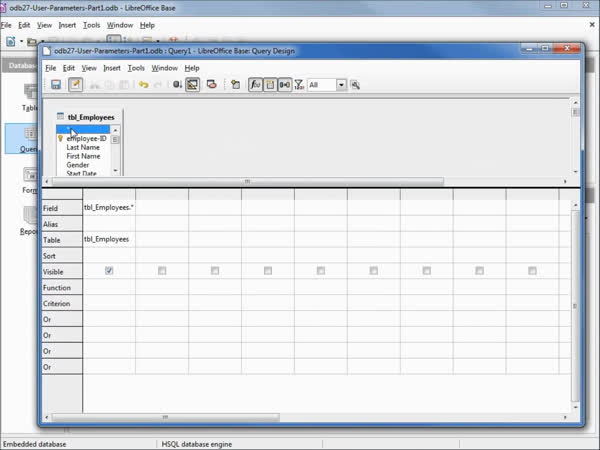The width and height of the screenshot is (600, 450).
Task: Click the tbl_Employees table icon in header
Action: 60,116
